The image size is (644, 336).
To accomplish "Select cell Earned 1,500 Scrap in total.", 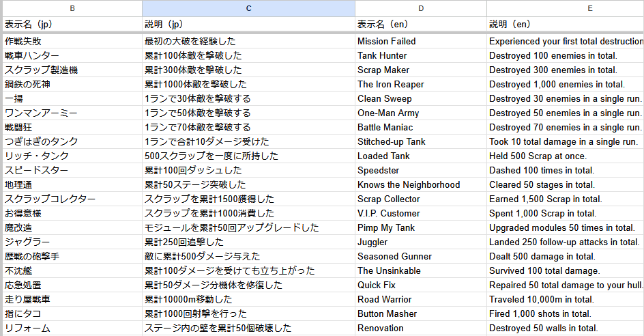I will [x=566, y=199].
